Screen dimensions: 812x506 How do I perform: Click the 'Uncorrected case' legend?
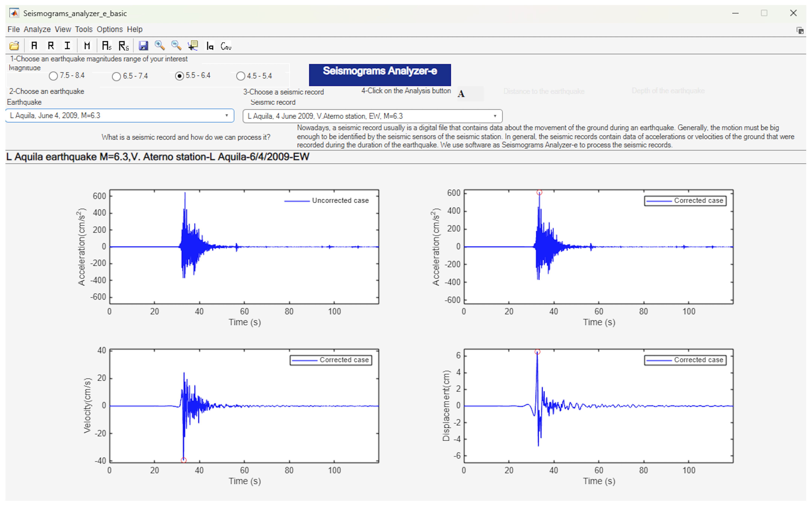pos(326,200)
